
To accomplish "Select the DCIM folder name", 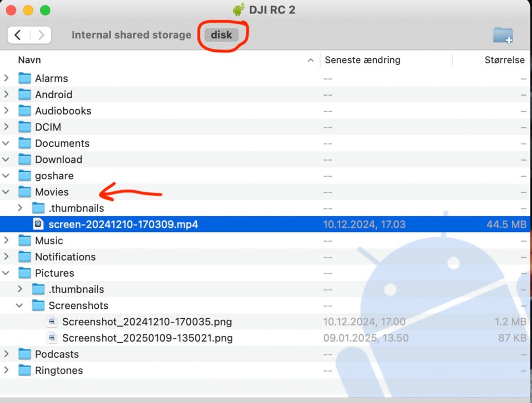I will click(48, 127).
